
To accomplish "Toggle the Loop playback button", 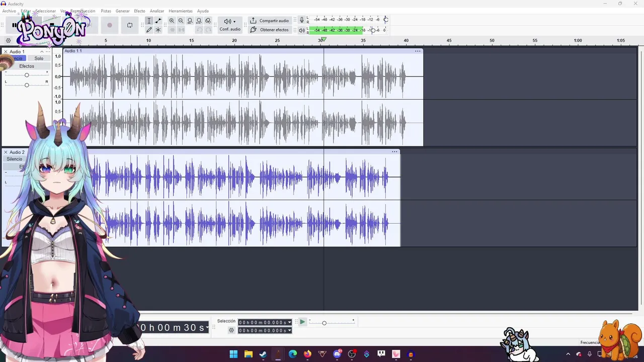I will click(x=130, y=25).
